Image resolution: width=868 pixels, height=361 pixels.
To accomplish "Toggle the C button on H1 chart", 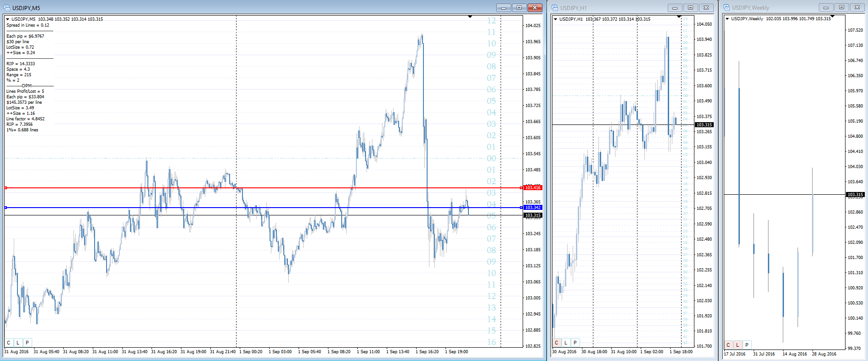I will coord(557,343).
